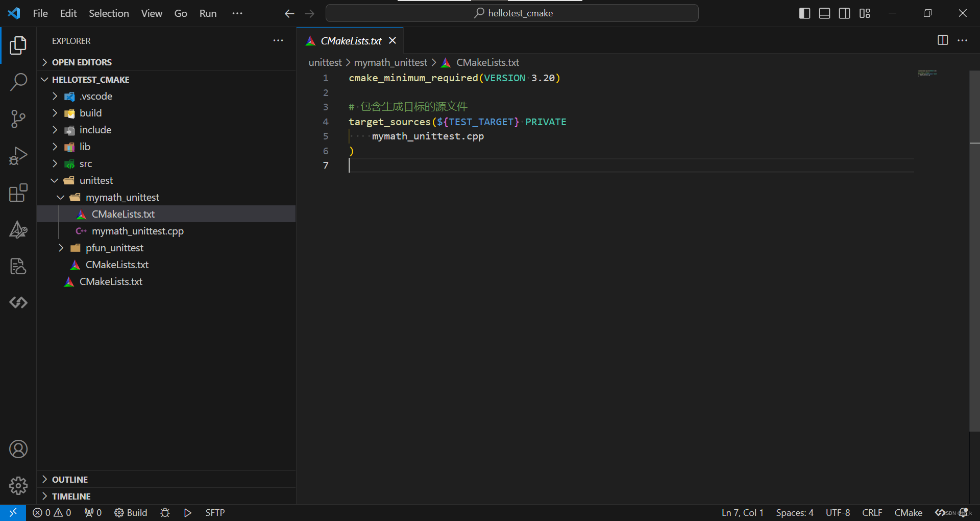980x521 pixels.
Task: Expand the pfun_unittest folder
Action: point(166,248)
